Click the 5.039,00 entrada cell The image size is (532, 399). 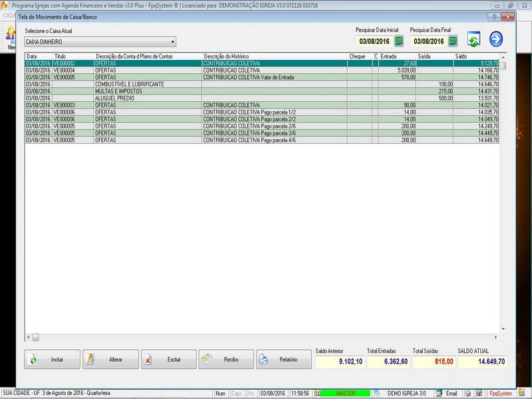[x=397, y=70]
